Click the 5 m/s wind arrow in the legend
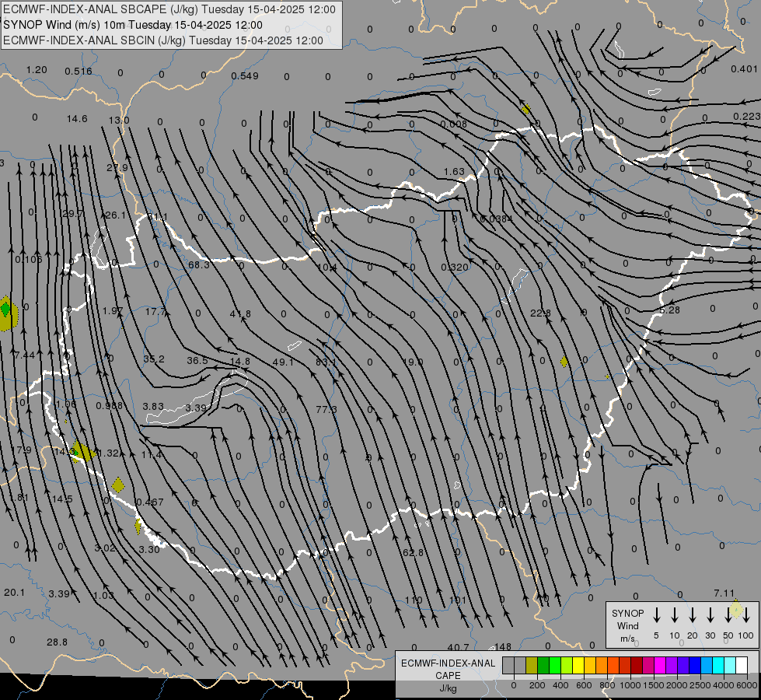761x700 pixels. [x=657, y=614]
